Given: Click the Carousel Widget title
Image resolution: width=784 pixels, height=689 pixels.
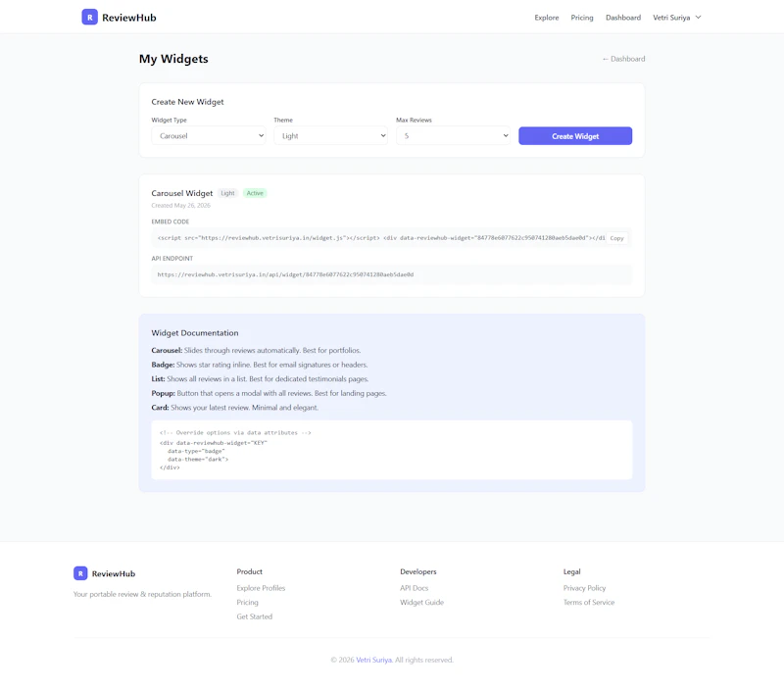Looking at the screenshot, I should tap(182, 193).
